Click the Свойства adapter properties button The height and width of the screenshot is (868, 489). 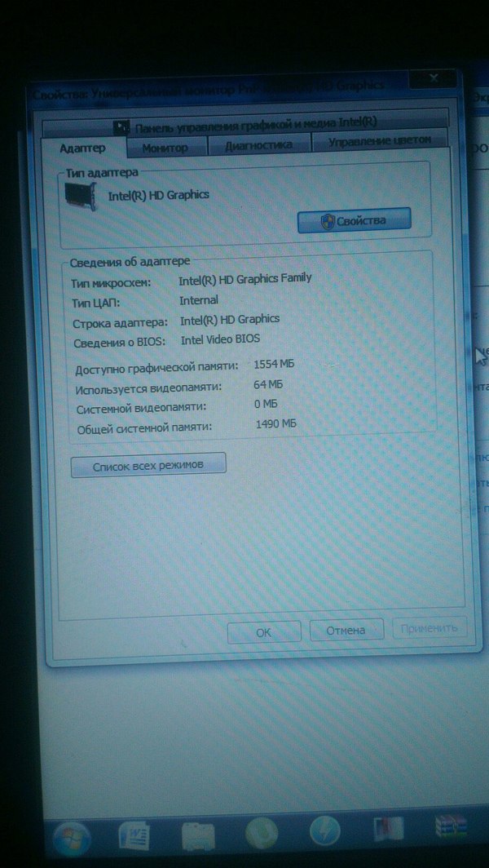click(354, 220)
